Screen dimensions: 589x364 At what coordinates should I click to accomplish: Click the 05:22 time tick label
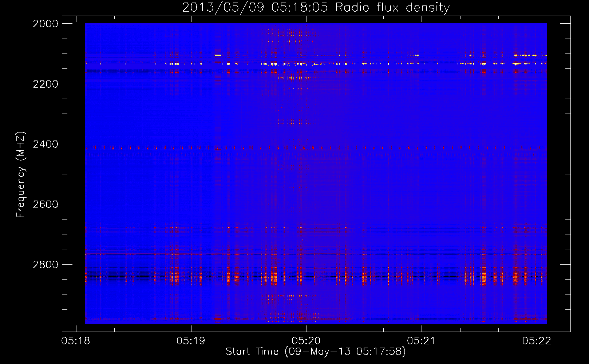[537, 341]
